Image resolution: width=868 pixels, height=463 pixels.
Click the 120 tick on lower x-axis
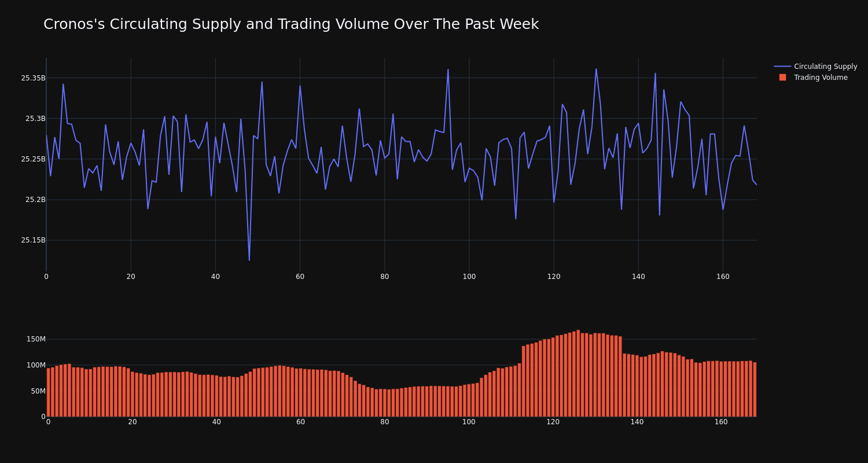pos(553,422)
